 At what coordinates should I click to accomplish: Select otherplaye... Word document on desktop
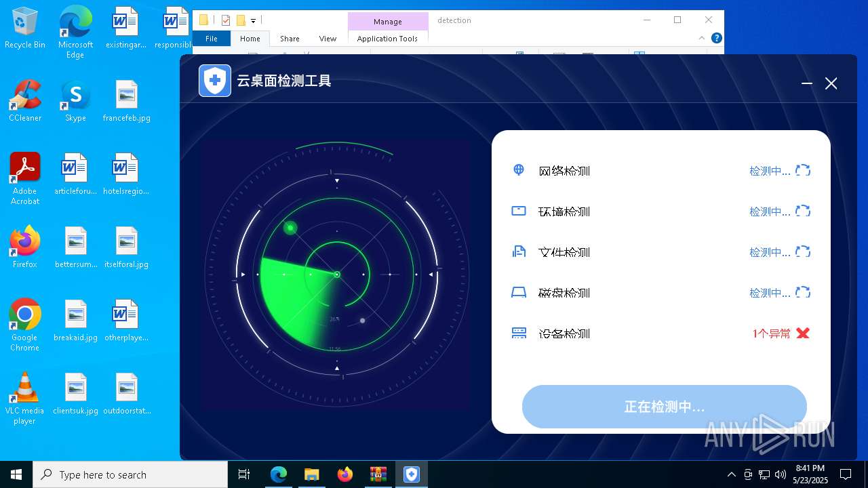coord(126,321)
